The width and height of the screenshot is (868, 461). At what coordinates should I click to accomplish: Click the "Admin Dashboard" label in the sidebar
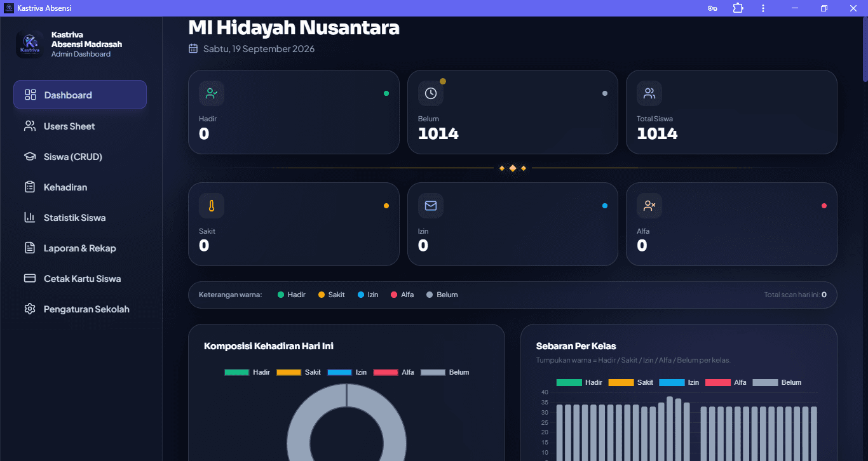point(81,54)
